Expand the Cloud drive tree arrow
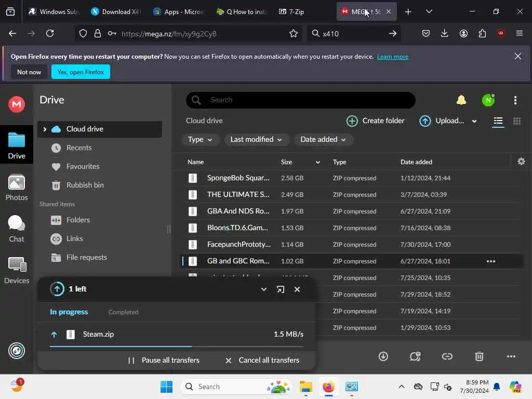Viewport: 532px width, 399px height. 45,129
